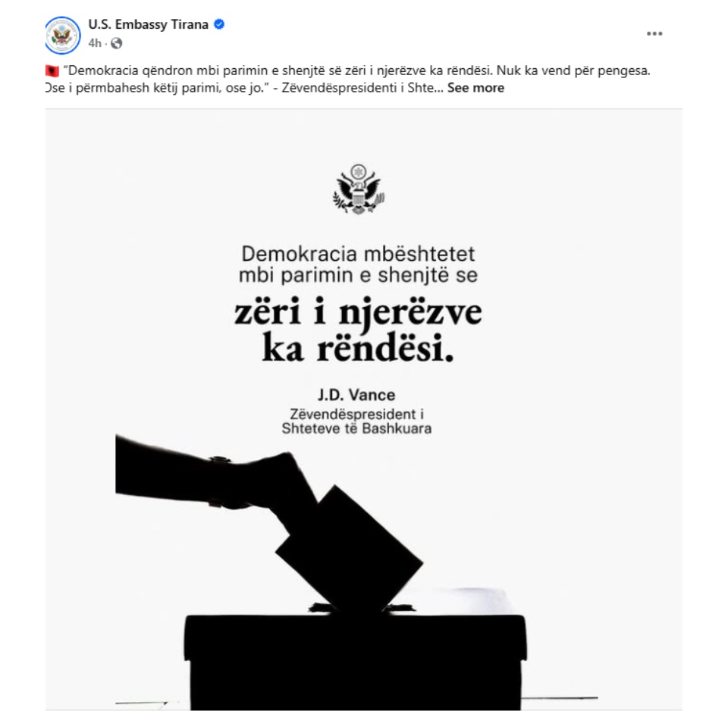Click the ballot paper silhouette
This screenshot has width=728, height=711.
click(349, 549)
